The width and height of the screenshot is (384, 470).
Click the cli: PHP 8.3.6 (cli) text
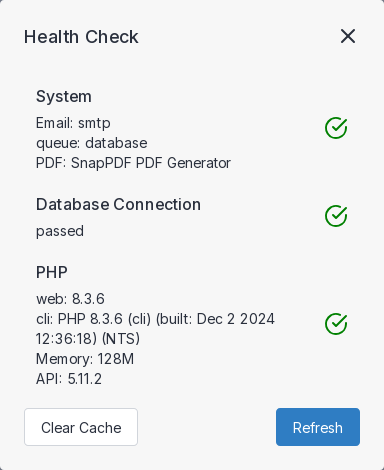pos(94,319)
